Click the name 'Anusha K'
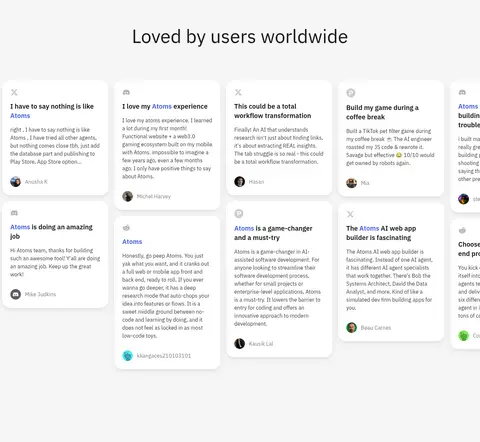The height and width of the screenshot is (442, 480). coord(36,182)
